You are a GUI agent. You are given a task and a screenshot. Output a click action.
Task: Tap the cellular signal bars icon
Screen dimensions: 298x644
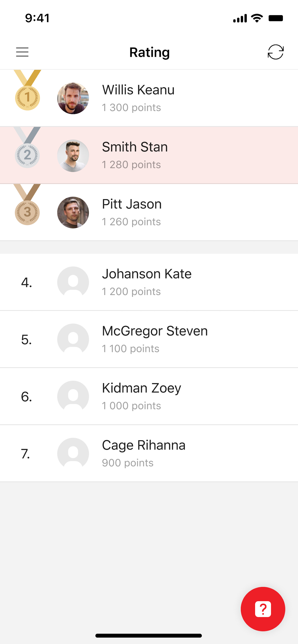pyautogui.click(x=240, y=18)
